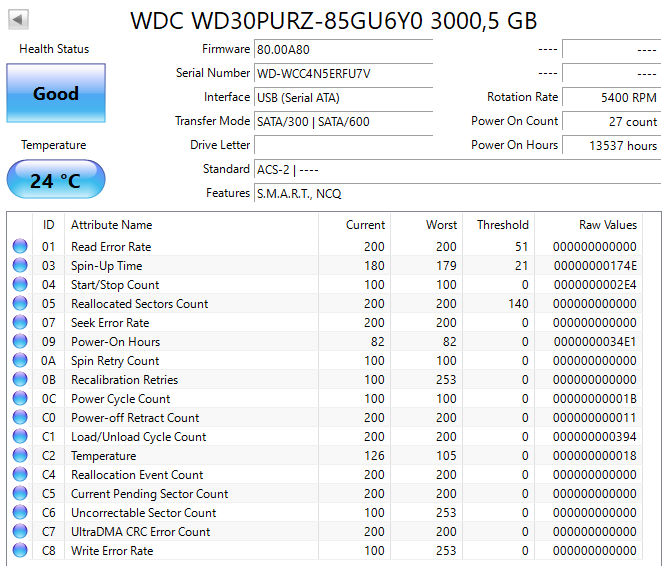Screen dimensions: 669x566
Task: Select the Current Pending Sector Count name
Action: coord(150,493)
